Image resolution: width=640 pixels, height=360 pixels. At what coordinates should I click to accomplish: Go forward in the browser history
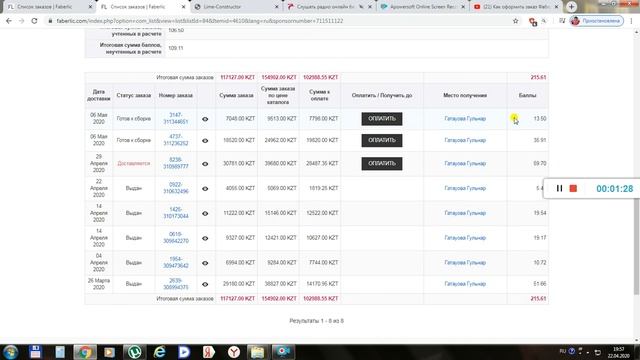(x=22, y=21)
